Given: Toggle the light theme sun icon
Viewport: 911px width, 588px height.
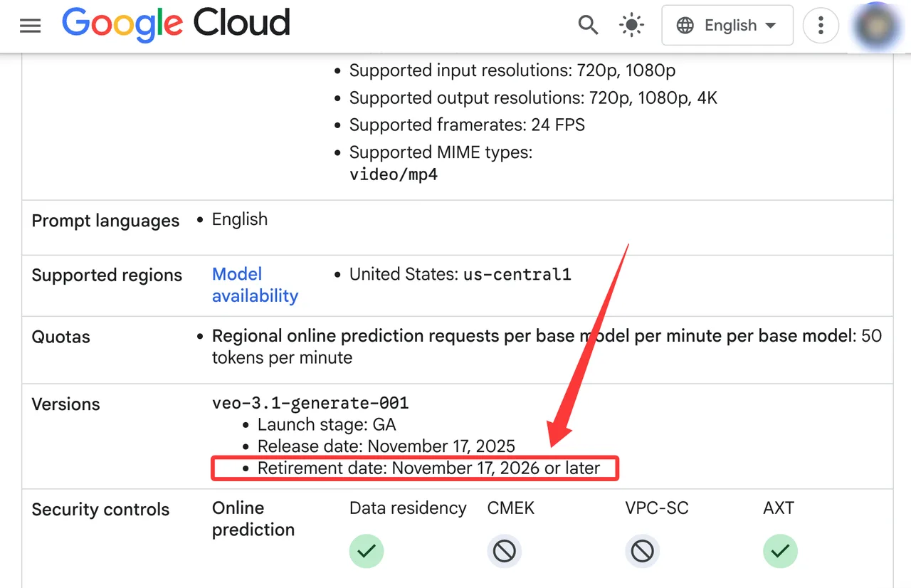Looking at the screenshot, I should coord(631,26).
